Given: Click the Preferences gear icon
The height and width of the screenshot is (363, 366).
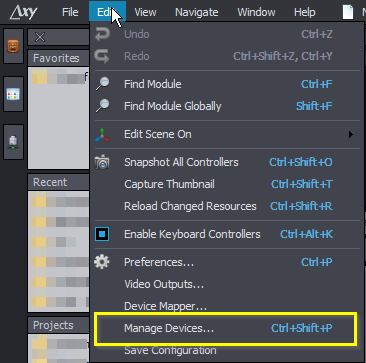Looking at the screenshot, I should (102, 262).
